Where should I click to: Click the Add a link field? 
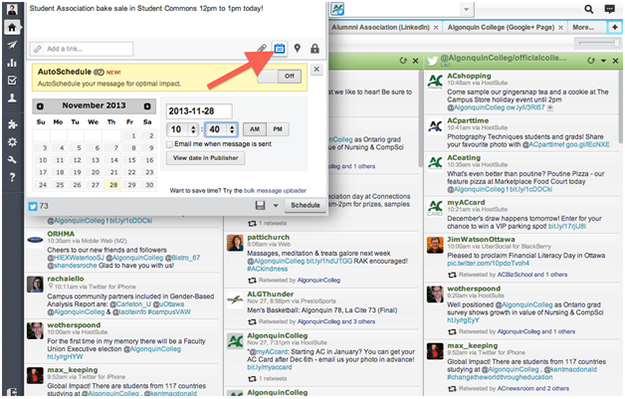click(82, 49)
